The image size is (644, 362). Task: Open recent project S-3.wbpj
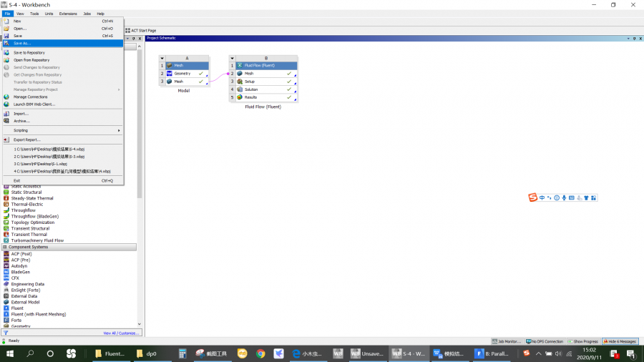tap(63, 157)
